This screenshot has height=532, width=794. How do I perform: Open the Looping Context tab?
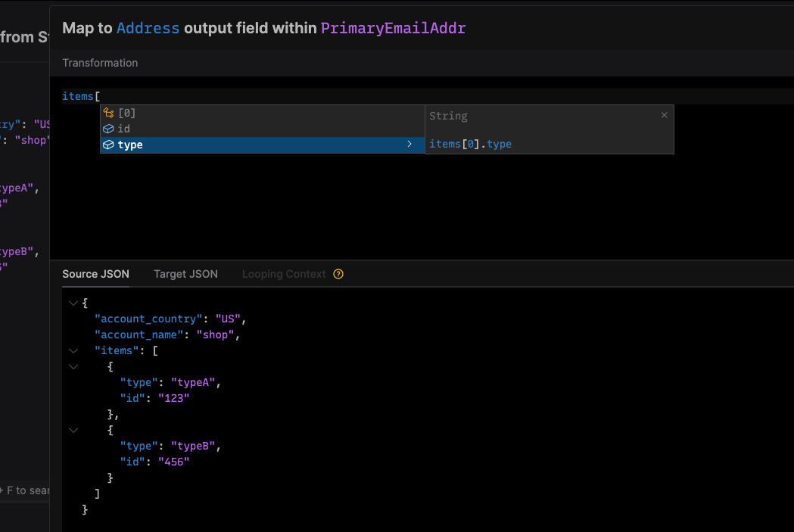284,274
